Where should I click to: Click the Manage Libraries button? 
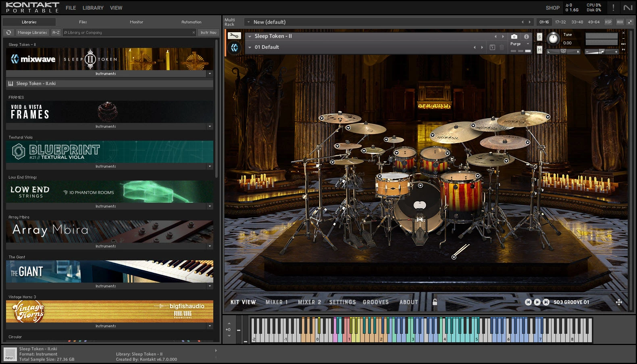[x=32, y=33]
